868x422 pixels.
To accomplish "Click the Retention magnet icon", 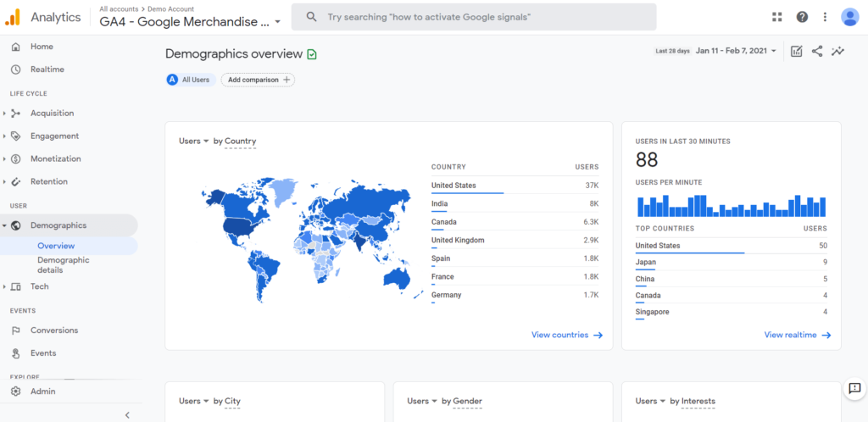I will point(15,181).
